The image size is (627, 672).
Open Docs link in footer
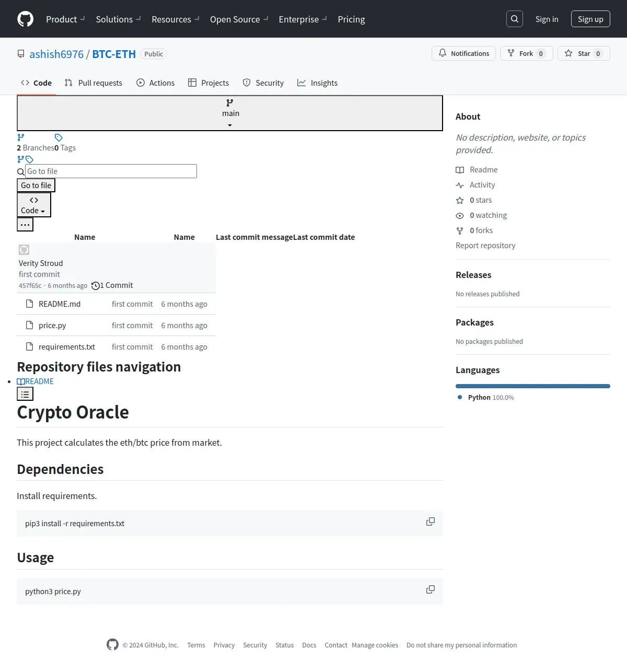pos(309,645)
